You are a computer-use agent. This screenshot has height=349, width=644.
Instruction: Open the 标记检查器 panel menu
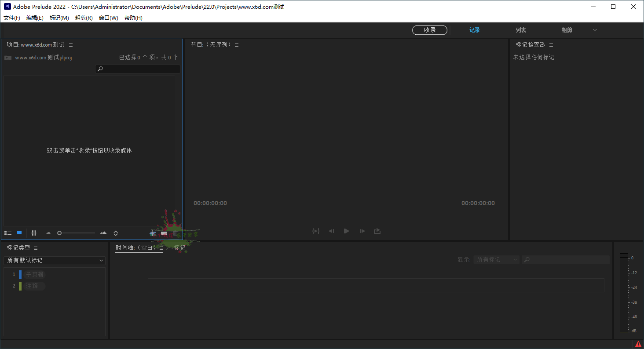(x=551, y=44)
